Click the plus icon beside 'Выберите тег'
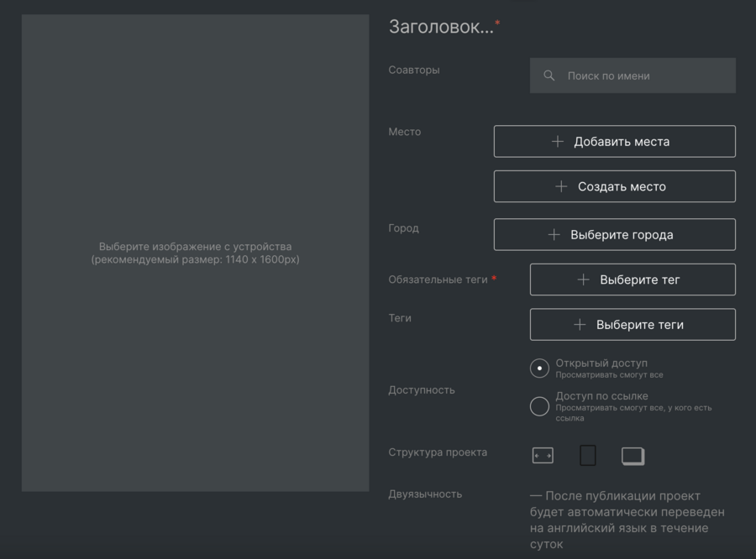The image size is (756, 559). (x=584, y=280)
